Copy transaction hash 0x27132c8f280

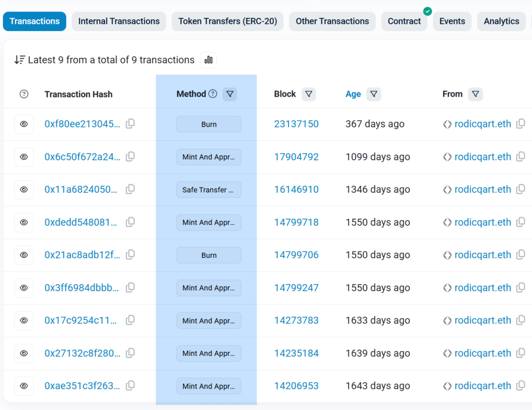pos(130,353)
